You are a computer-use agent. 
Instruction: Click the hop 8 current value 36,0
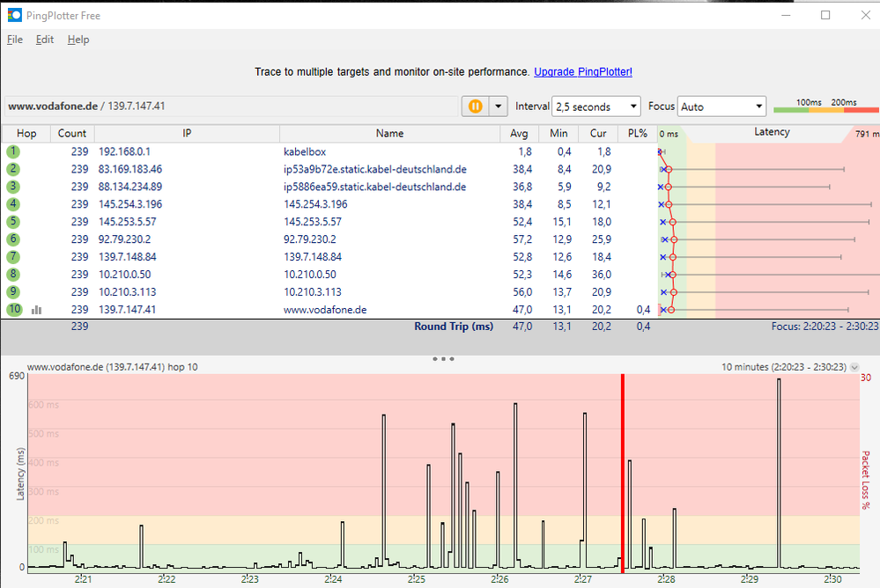[601, 274]
